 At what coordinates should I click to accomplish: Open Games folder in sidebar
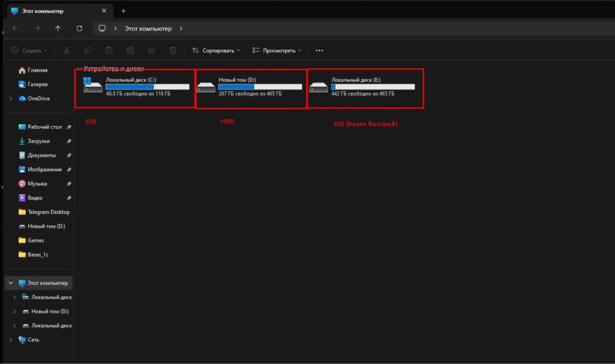click(36, 240)
